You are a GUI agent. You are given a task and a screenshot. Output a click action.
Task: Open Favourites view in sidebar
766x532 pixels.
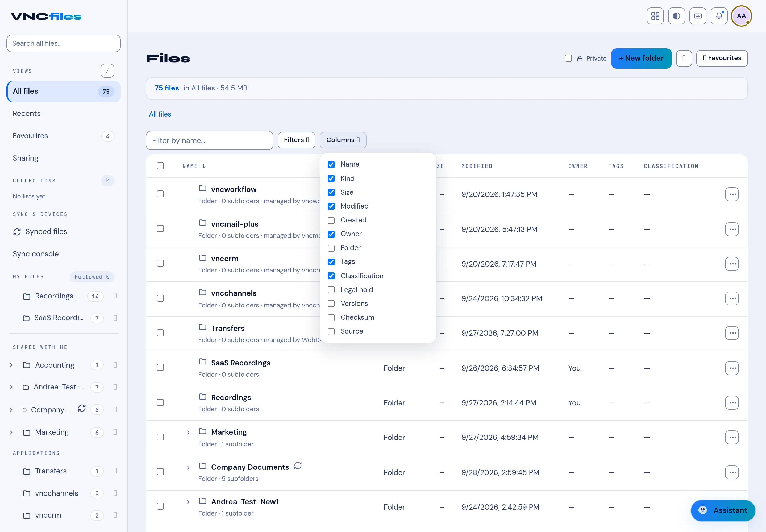tap(63, 136)
